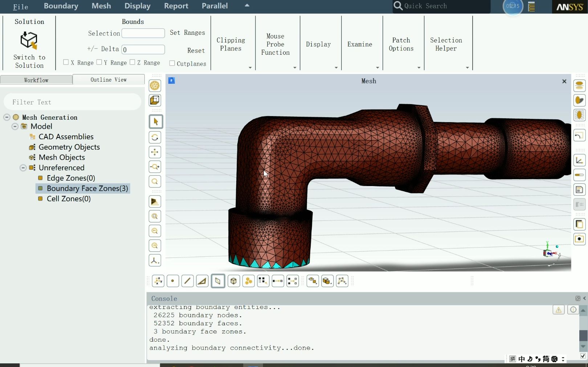This screenshot has height=367, width=588.
Task: Open the Patch Options dropdown arrow
Action: click(419, 68)
